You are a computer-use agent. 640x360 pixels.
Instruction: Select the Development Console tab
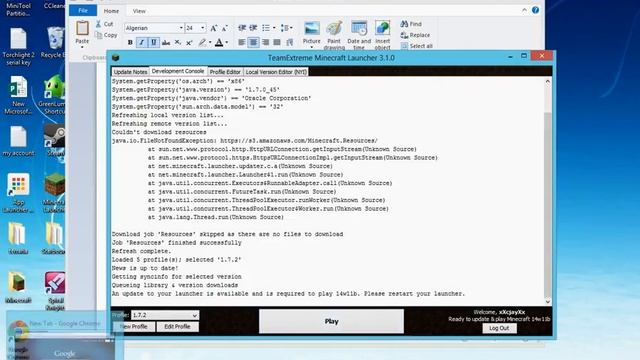pyautogui.click(x=178, y=71)
